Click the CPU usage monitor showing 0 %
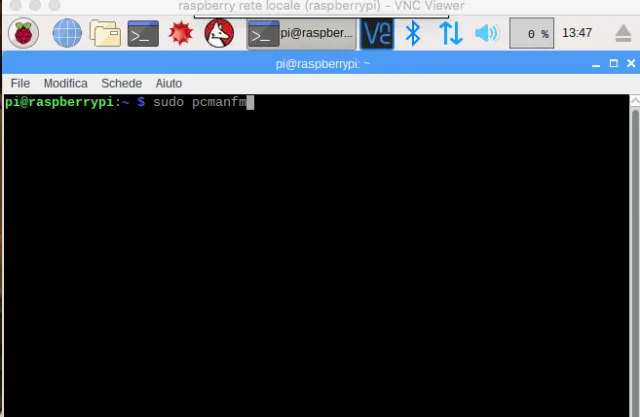The height and width of the screenshot is (417, 640). coord(531,33)
